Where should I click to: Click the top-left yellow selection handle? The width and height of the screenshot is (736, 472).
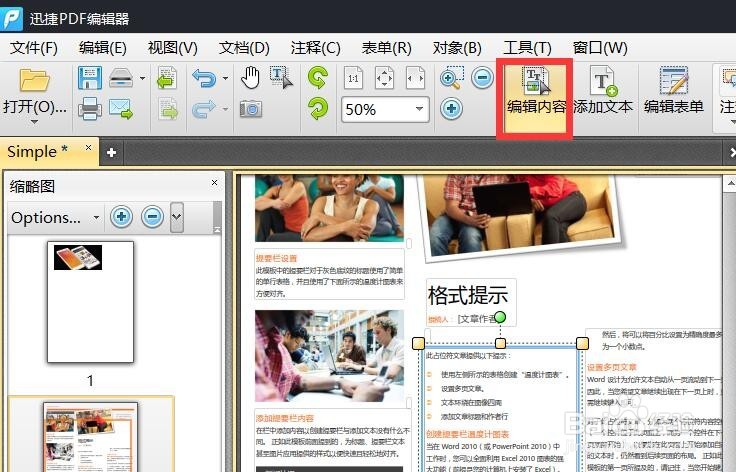click(418, 343)
